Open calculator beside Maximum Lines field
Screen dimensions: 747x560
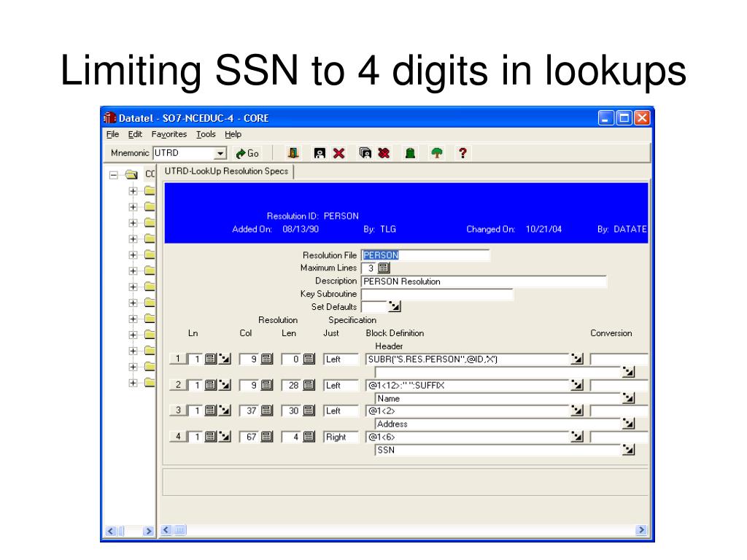point(384,268)
